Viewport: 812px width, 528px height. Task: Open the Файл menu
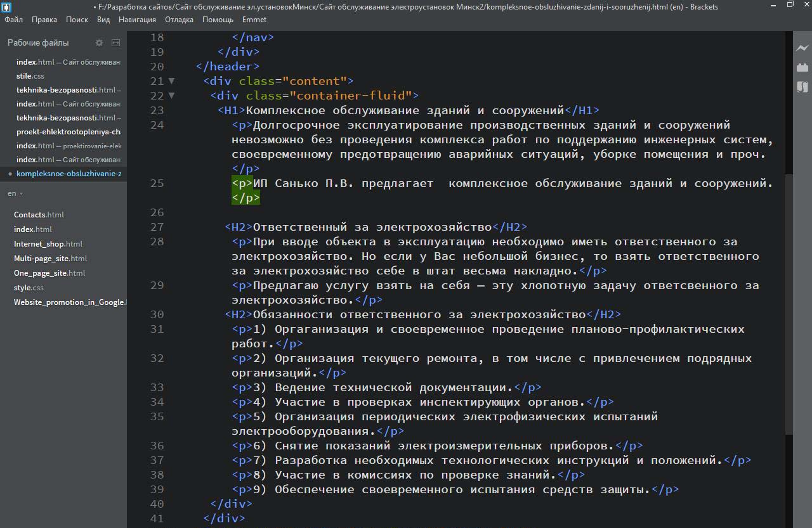(x=13, y=20)
